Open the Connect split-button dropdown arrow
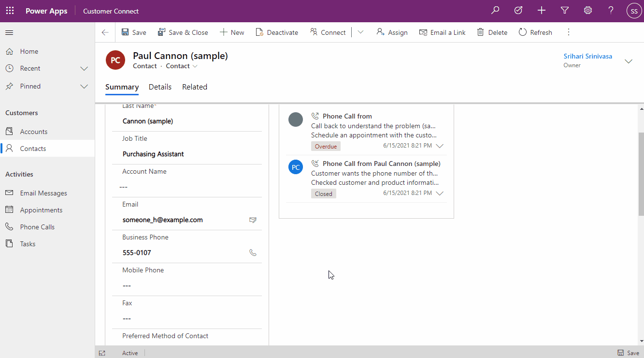This screenshot has width=644, height=358. click(x=360, y=32)
